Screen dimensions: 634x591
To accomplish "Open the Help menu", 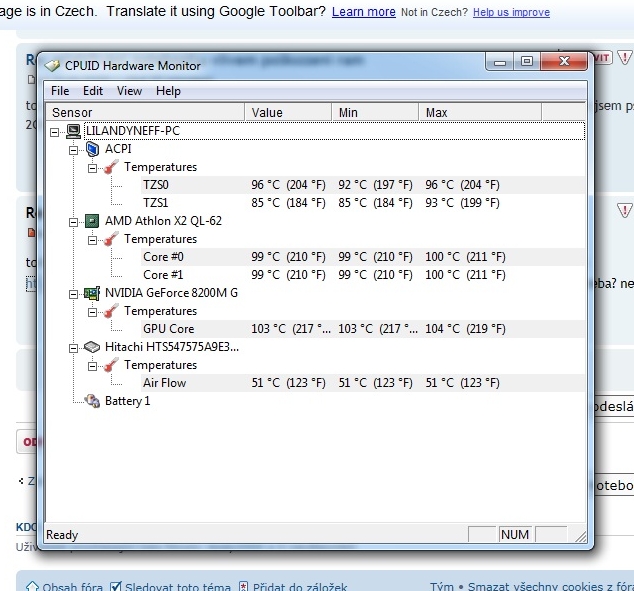I will pos(168,91).
